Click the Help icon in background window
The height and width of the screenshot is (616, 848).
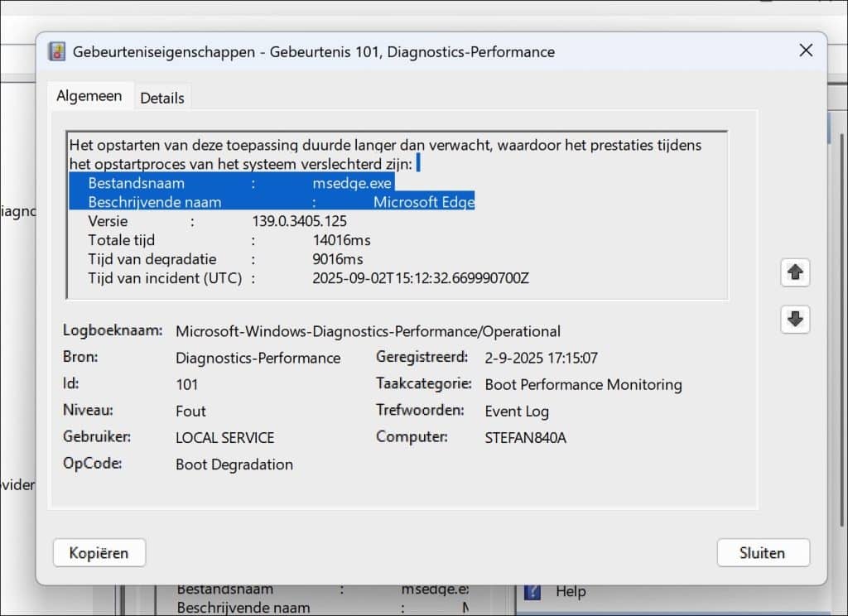point(532,591)
